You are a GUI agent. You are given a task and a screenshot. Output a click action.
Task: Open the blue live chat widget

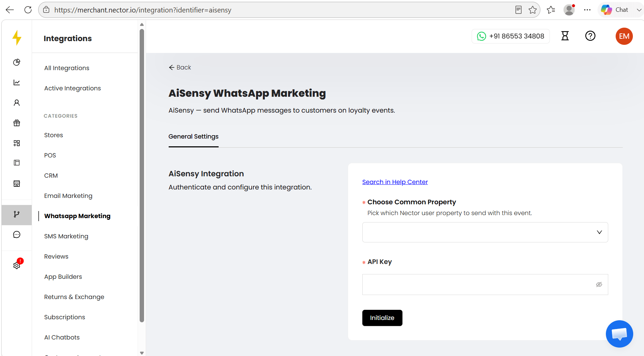pyautogui.click(x=619, y=334)
